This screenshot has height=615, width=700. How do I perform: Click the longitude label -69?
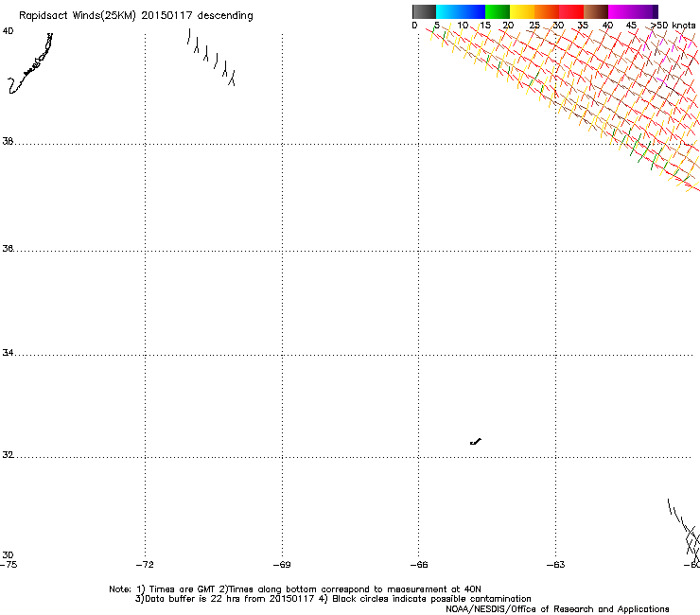tap(282, 565)
